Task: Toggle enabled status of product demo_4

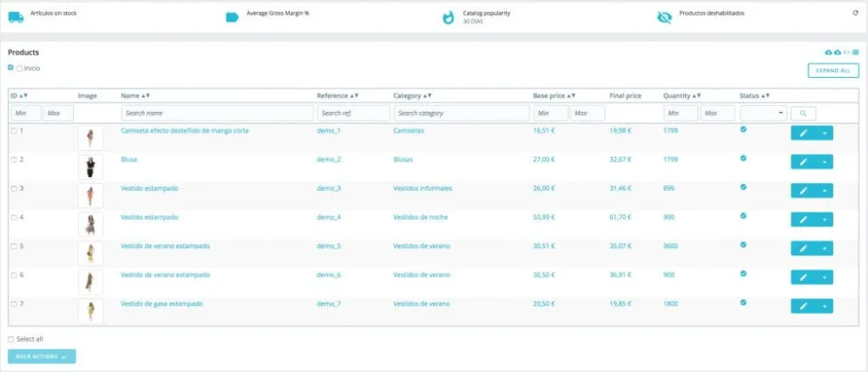Action: pos(744,216)
